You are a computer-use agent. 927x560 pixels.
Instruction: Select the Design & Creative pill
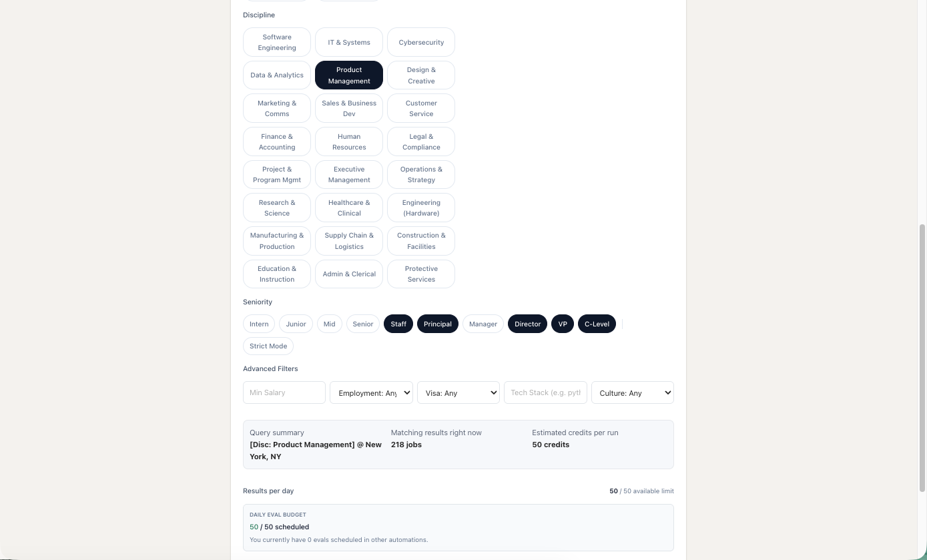click(420, 75)
